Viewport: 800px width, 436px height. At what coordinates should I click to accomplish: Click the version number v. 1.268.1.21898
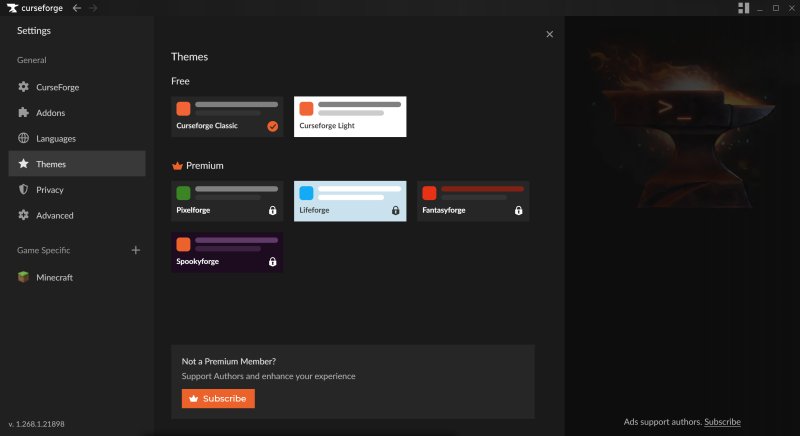(36, 424)
